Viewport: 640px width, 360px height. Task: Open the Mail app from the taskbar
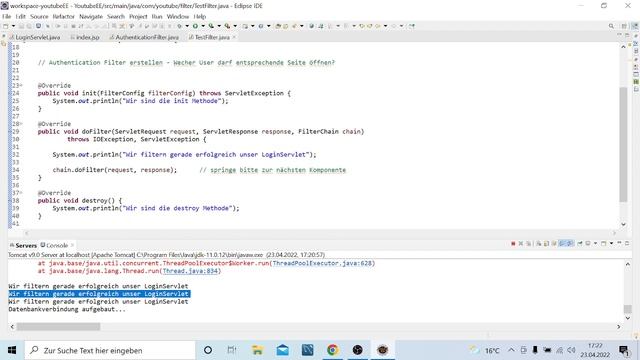[282, 350]
